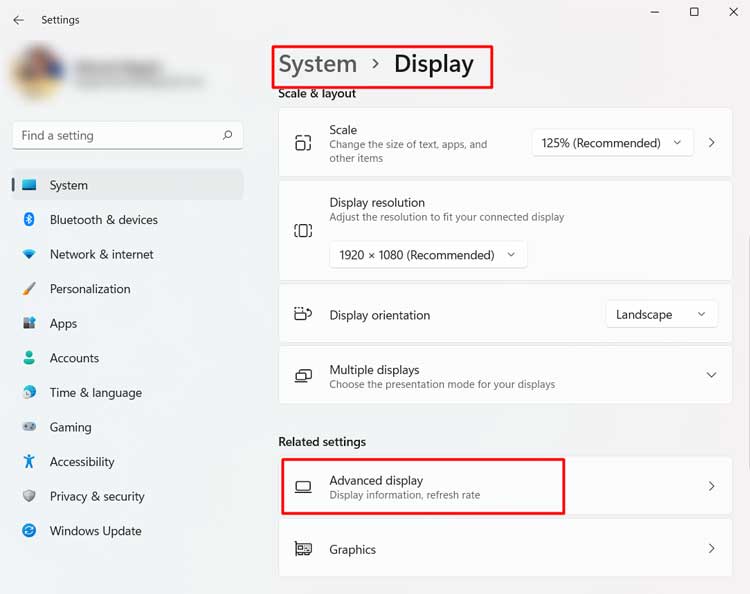Open Bluetooth & devices settings
Screen dimensions: 750x594
pos(127,220)
